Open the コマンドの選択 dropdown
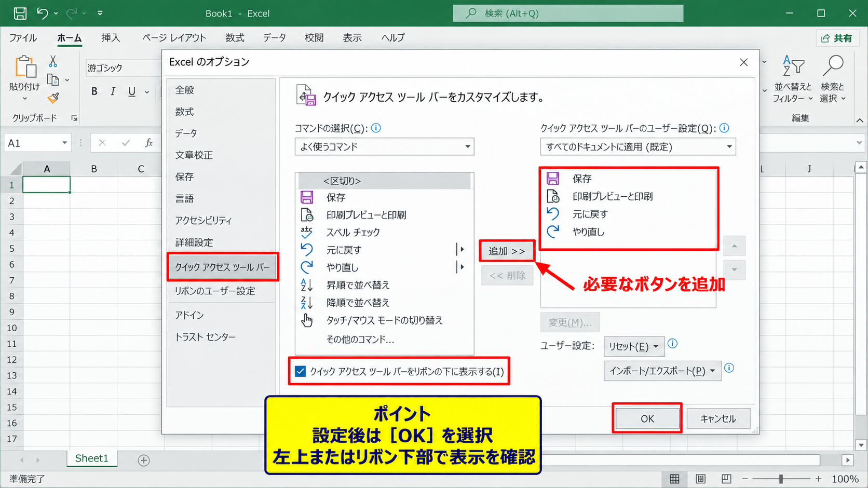Viewport: 868px width, 488px height. click(x=385, y=147)
